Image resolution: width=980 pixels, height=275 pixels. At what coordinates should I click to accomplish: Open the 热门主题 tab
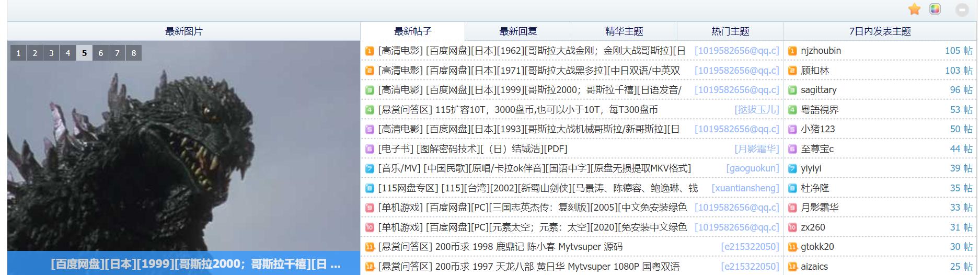(x=730, y=31)
